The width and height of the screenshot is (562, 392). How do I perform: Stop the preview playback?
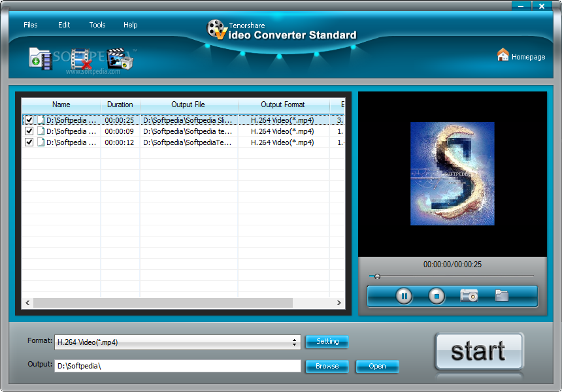pyautogui.click(x=437, y=297)
